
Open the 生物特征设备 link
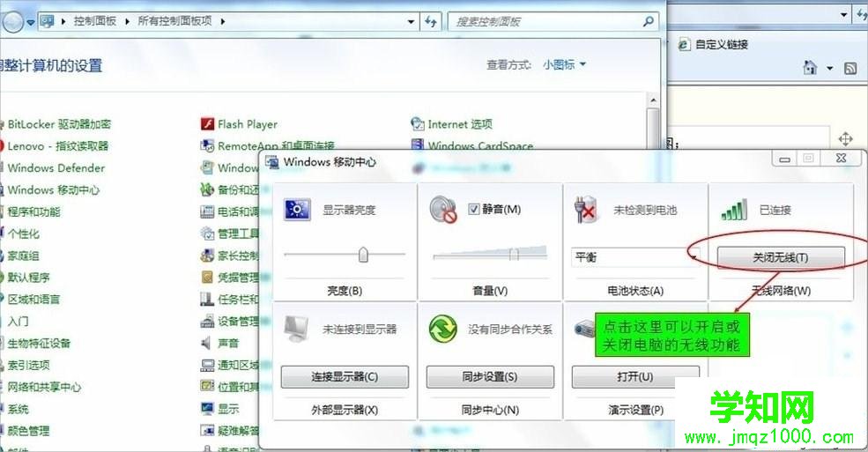point(40,343)
